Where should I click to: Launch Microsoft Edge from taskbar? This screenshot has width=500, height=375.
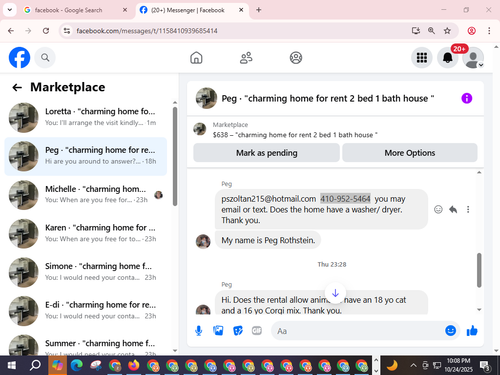pyautogui.click(x=77, y=366)
